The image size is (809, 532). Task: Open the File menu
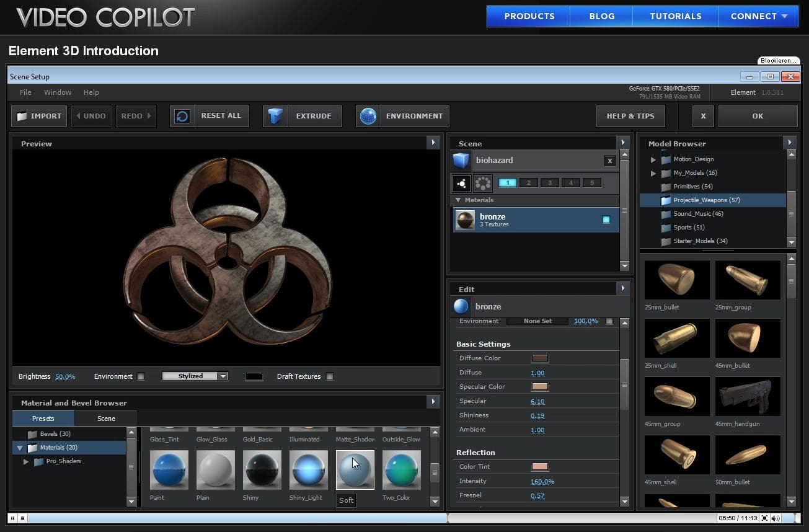[25, 92]
